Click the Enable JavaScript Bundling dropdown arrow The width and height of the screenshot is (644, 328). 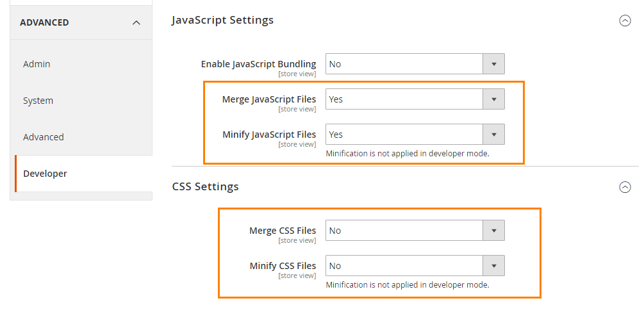(x=493, y=64)
